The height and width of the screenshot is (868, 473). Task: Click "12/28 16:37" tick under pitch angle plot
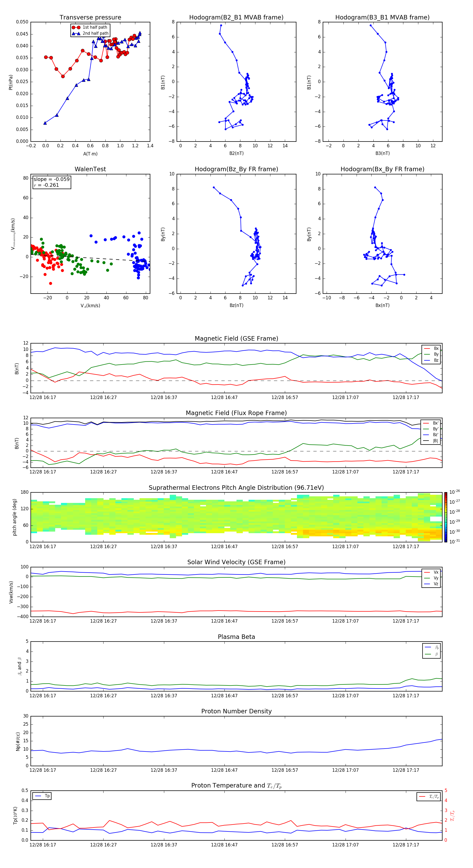click(x=164, y=546)
